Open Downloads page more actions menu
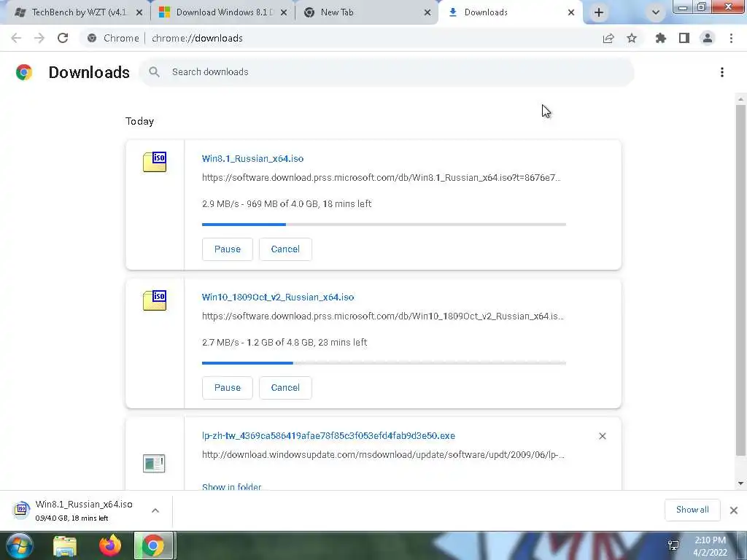The image size is (747, 560). (722, 72)
